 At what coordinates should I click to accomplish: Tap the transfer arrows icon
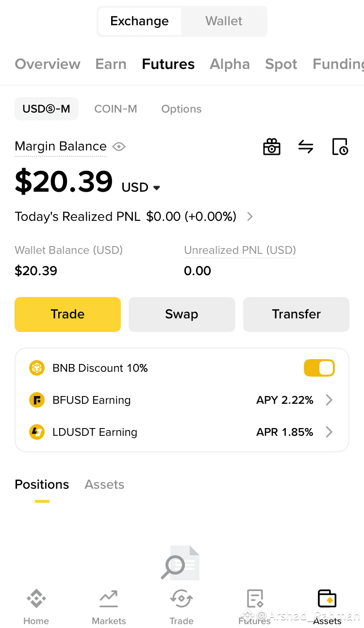click(306, 147)
